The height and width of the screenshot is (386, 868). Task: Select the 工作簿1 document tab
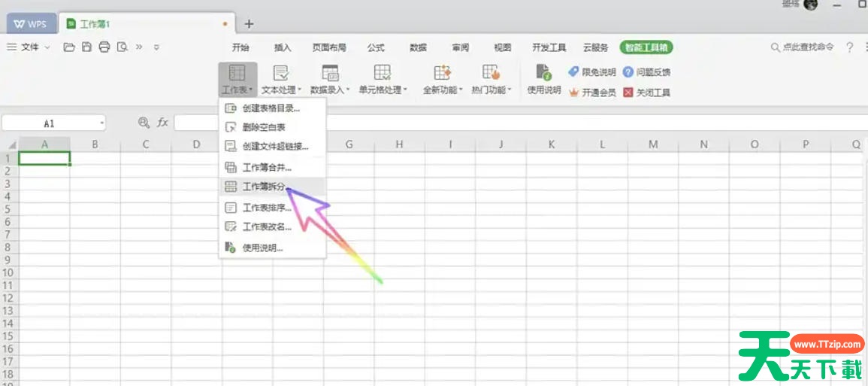145,24
